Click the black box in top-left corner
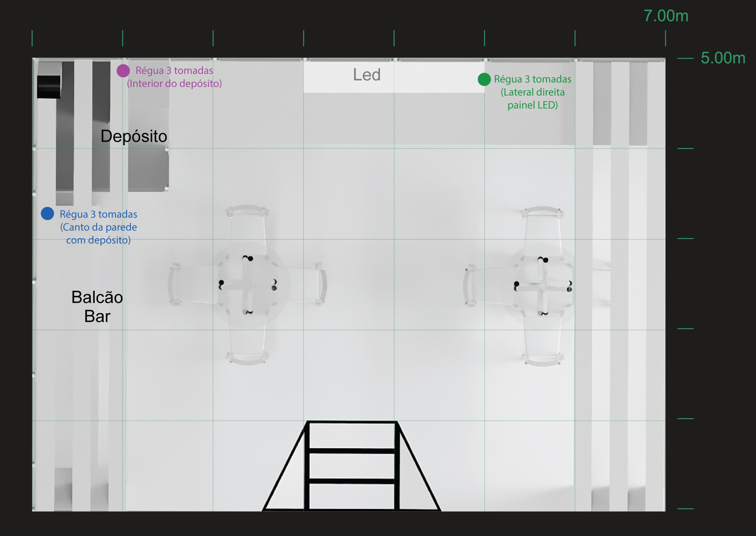This screenshot has width=756, height=536. pyautogui.click(x=49, y=87)
